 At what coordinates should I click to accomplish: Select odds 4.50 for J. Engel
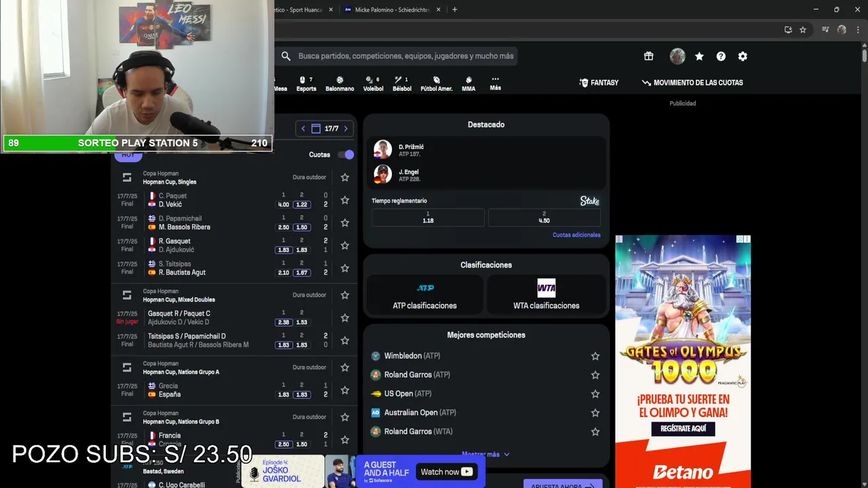pos(544,217)
